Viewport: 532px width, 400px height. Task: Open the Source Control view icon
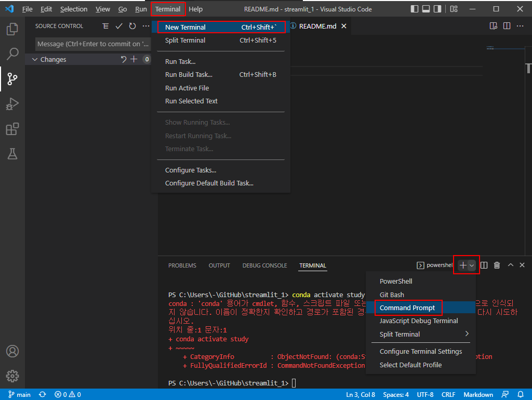[x=12, y=79]
